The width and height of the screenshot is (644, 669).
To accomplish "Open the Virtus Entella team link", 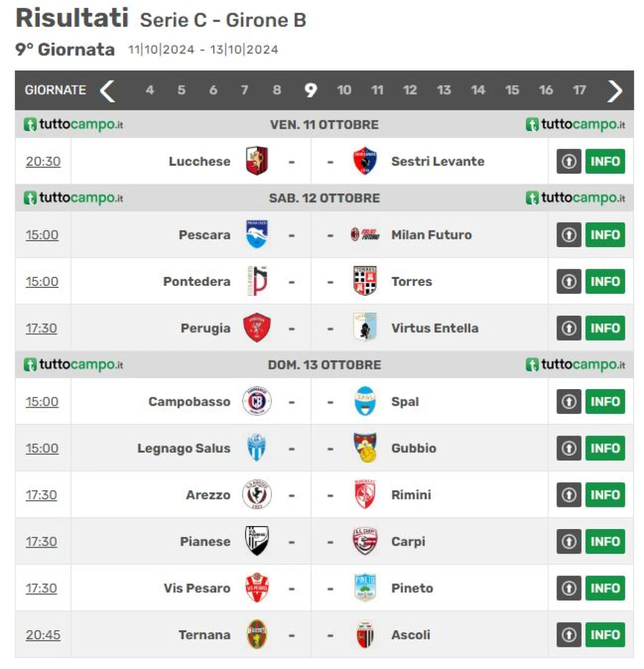I will [x=435, y=328].
